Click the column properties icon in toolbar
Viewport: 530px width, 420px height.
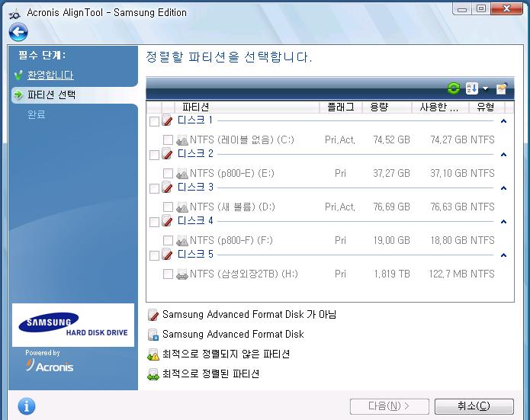point(501,89)
